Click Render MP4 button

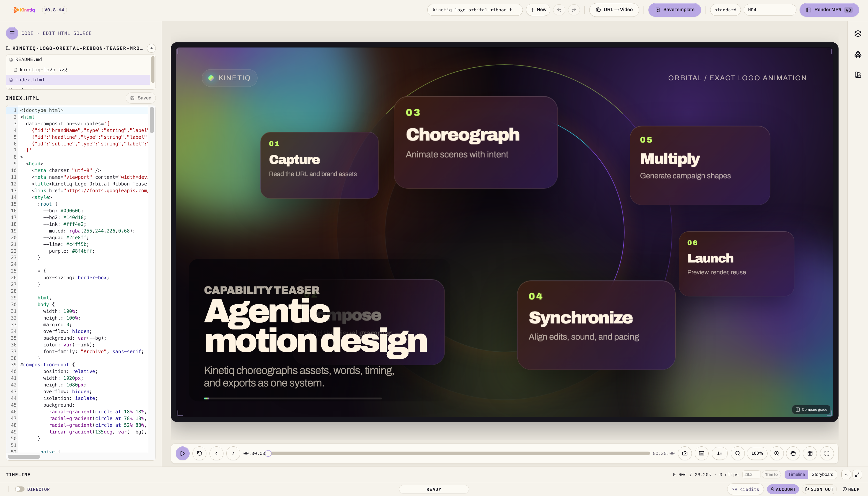pos(829,10)
